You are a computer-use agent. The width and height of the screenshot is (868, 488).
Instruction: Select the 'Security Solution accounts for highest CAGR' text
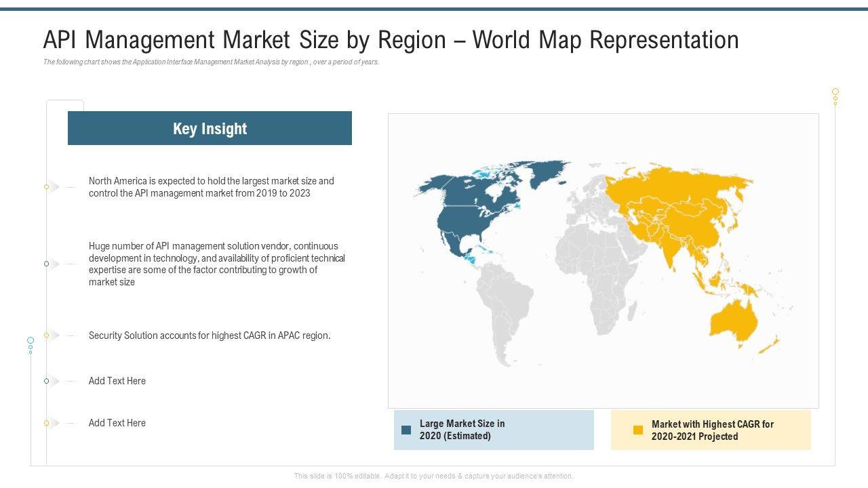[210, 335]
